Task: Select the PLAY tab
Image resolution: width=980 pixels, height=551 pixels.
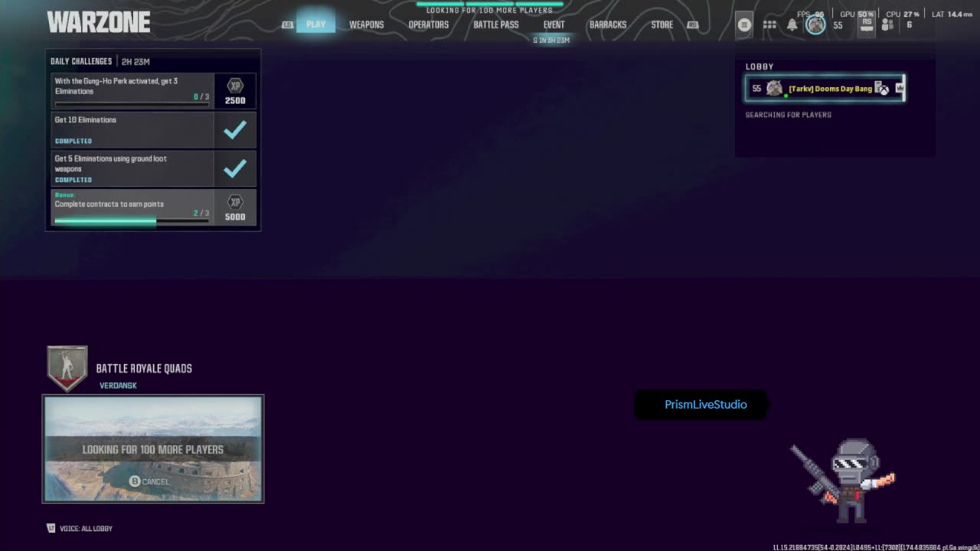Action: (315, 24)
